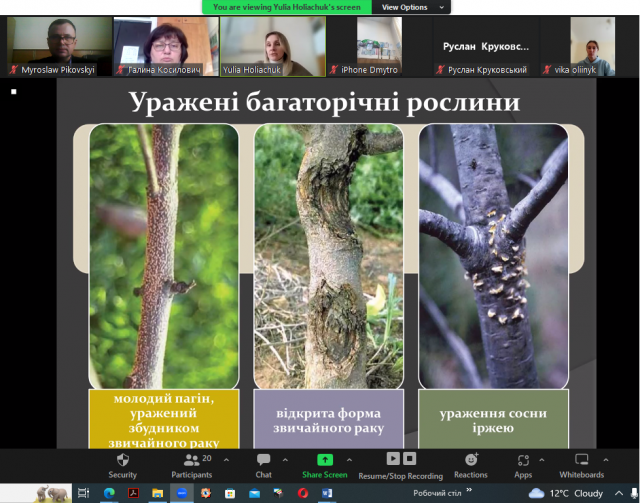Select Руслан Круковський's participant tile

point(486,47)
